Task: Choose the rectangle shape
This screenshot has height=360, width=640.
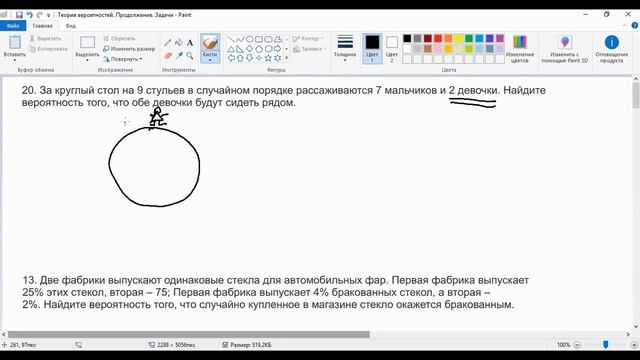Action: click(259, 39)
